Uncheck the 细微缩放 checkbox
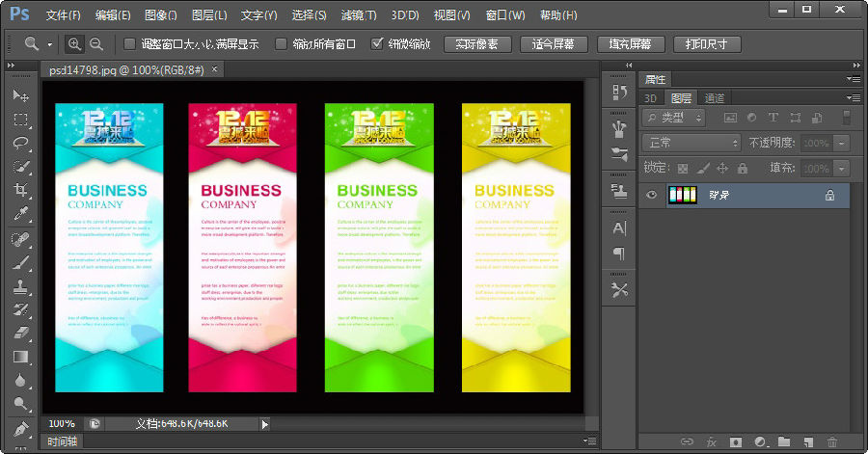868x454 pixels. coord(377,44)
